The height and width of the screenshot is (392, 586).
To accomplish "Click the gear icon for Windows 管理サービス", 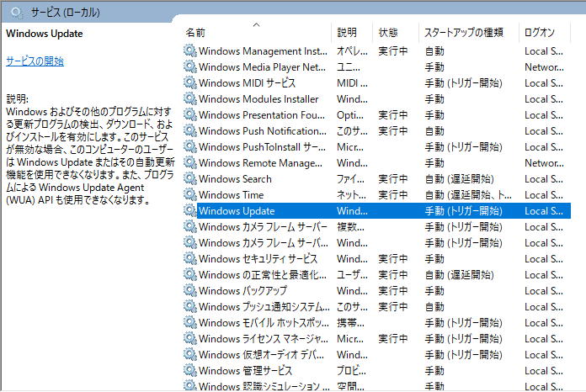I will pos(190,371).
